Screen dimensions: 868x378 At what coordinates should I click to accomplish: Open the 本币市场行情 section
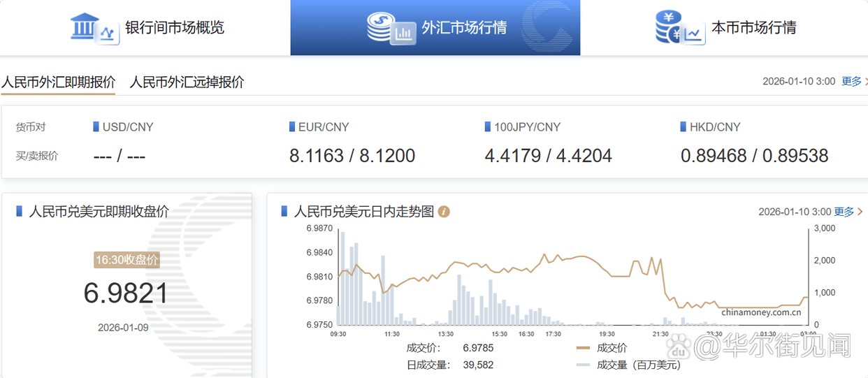753,28
